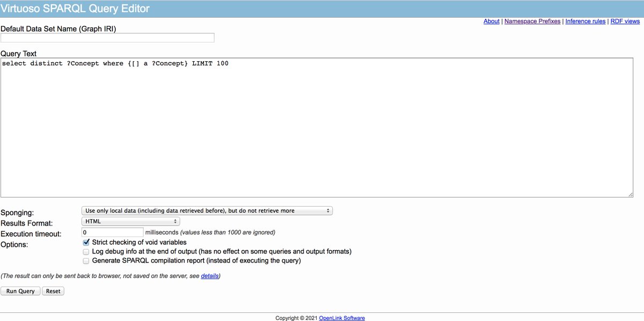Click the Run Query button
This screenshot has height=321, width=644.
[20, 291]
